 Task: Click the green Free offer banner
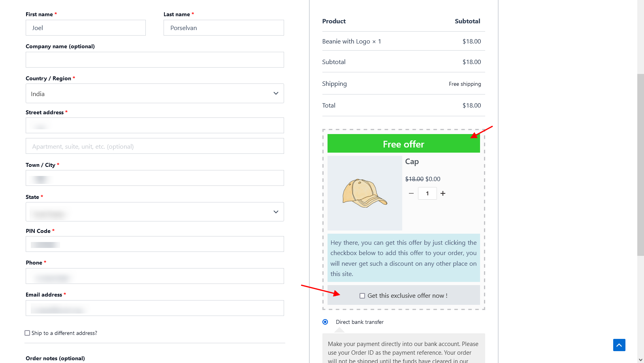(403, 144)
